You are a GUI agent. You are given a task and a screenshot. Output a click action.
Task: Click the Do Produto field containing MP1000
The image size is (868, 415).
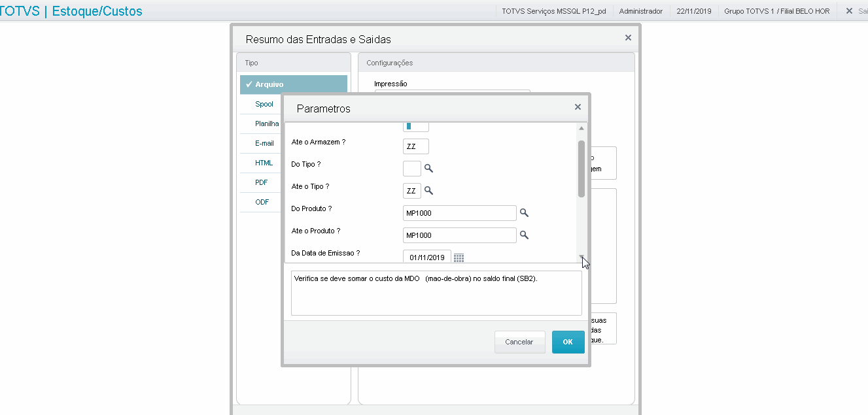pos(460,213)
